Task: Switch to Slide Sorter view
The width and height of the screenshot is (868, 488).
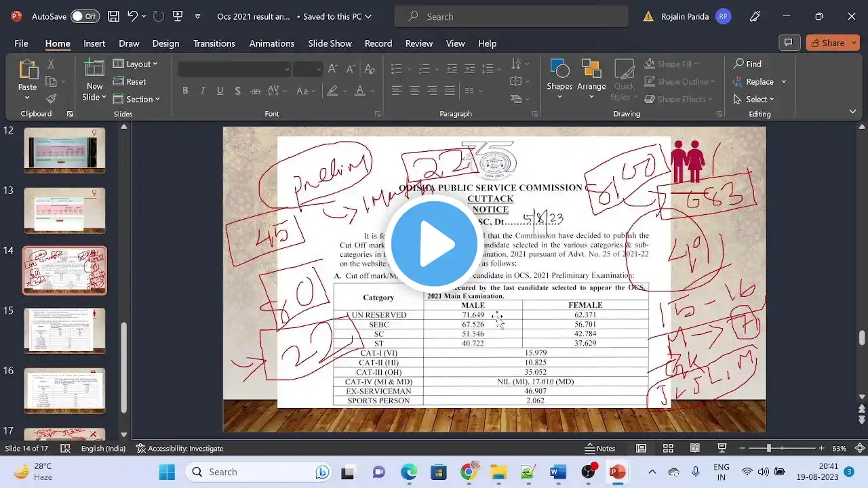Action: [x=668, y=449]
